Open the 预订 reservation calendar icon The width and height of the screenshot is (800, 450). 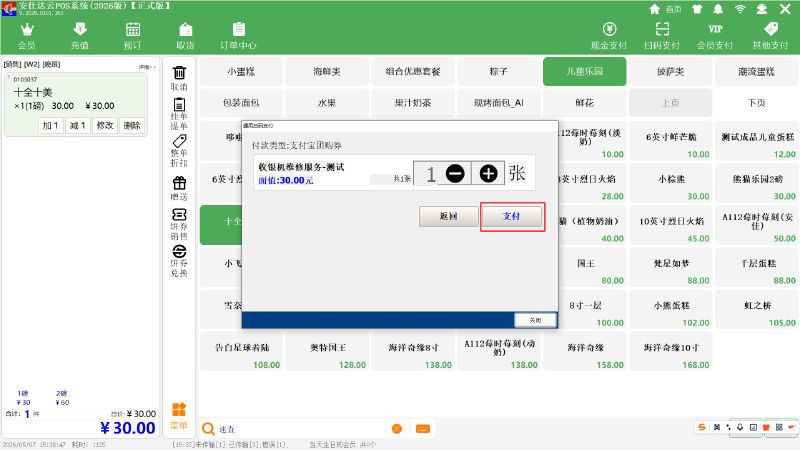click(x=133, y=36)
